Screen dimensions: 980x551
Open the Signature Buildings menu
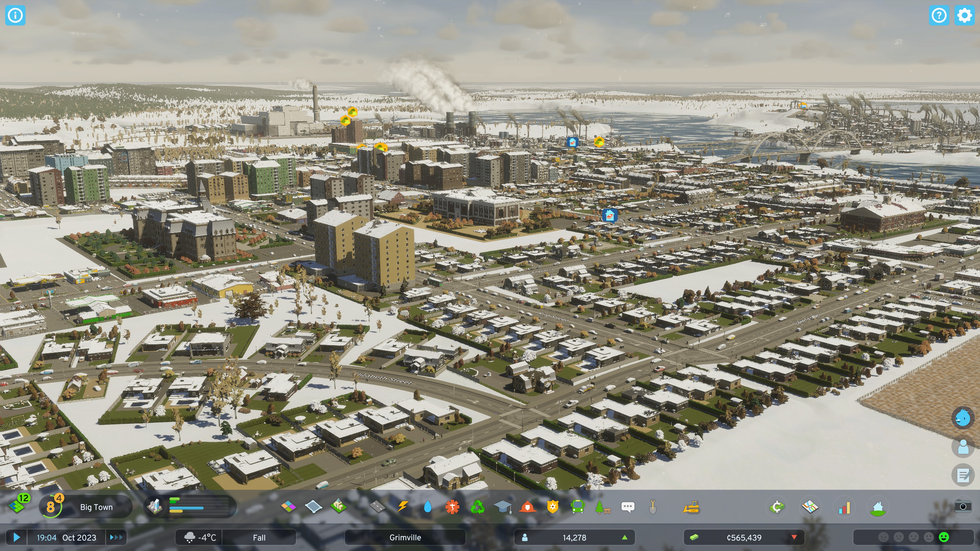point(339,507)
